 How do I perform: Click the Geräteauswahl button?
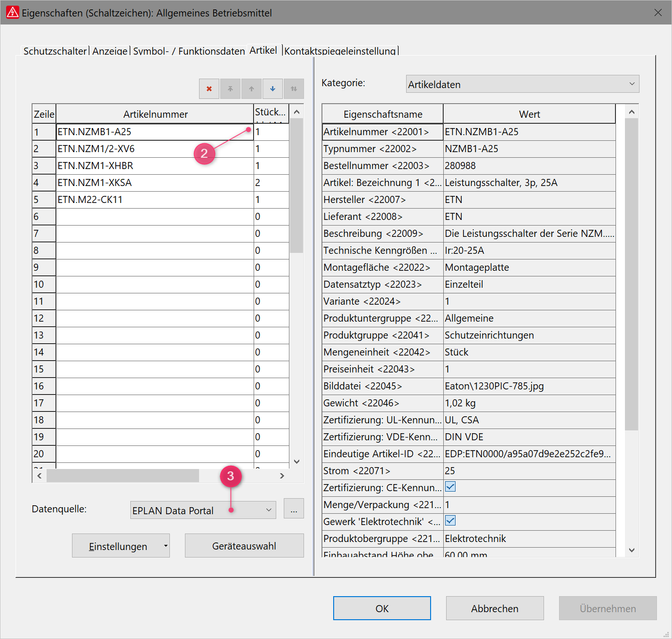244,546
